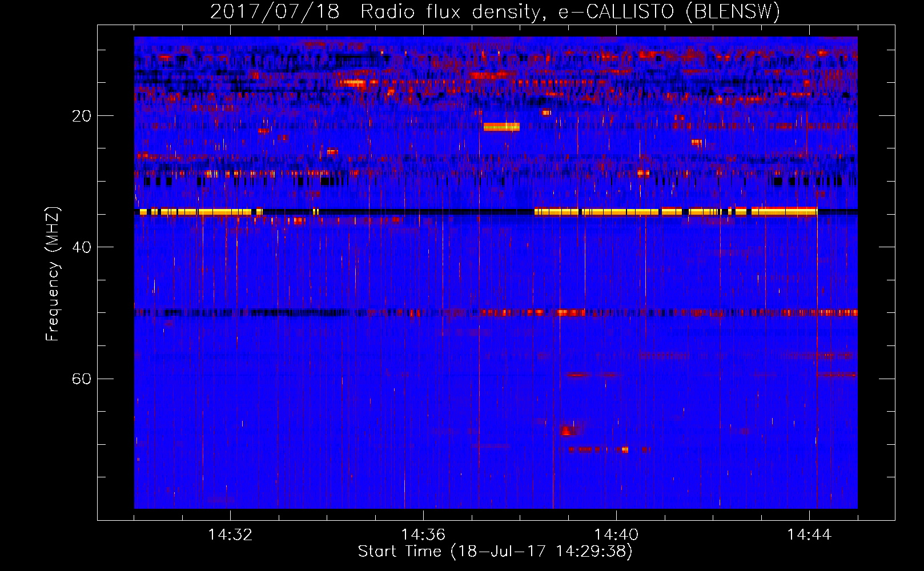Click the 14:44 time tick label

(x=809, y=535)
